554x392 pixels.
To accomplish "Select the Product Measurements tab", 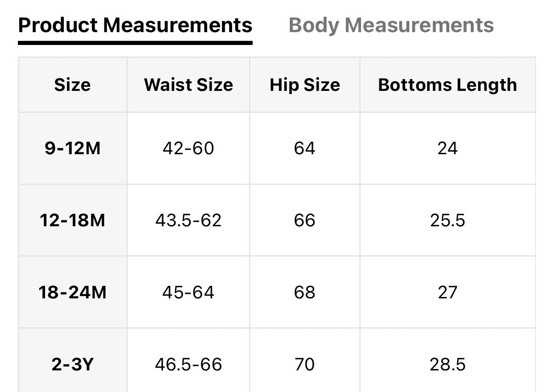I will (135, 25).
